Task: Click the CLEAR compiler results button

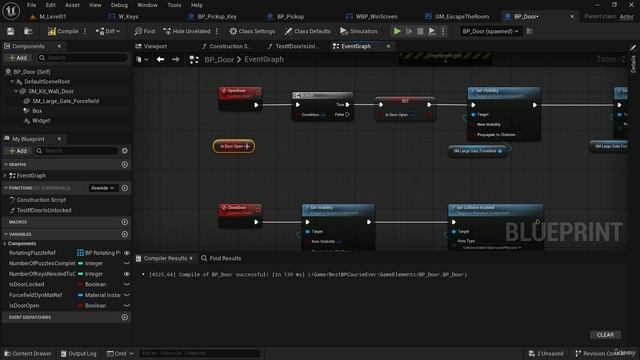Action: coord(605,335)
